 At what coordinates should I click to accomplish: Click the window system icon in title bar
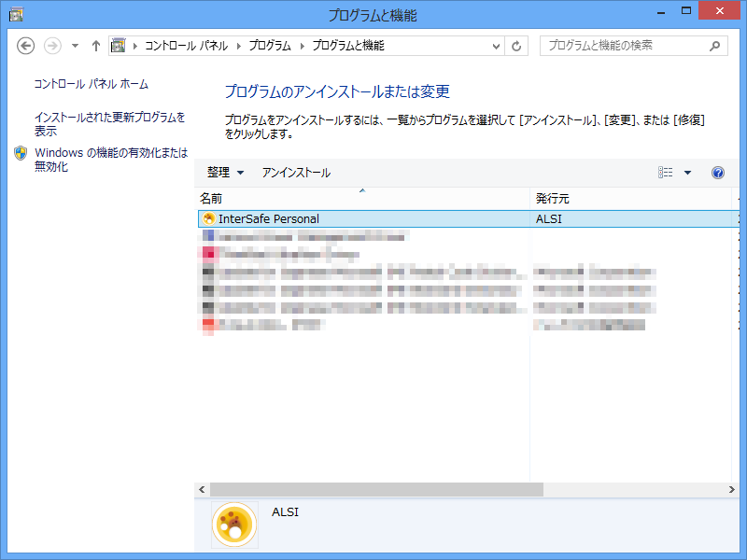click(x=16, y=15)
